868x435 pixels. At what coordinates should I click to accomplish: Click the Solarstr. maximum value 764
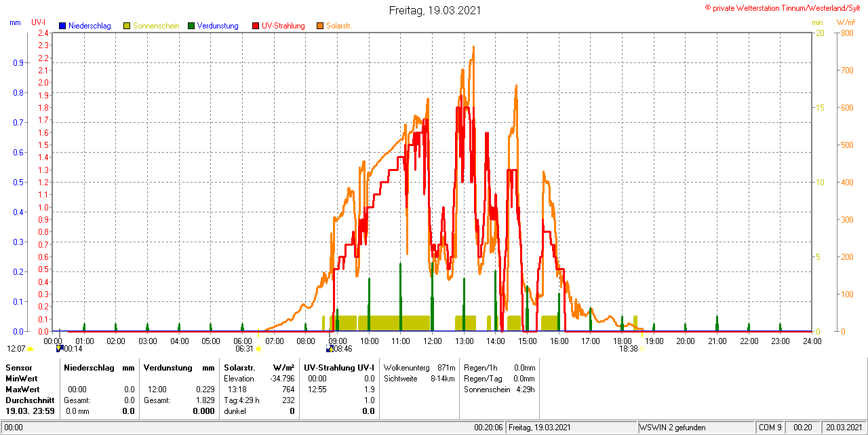[289, 390]
